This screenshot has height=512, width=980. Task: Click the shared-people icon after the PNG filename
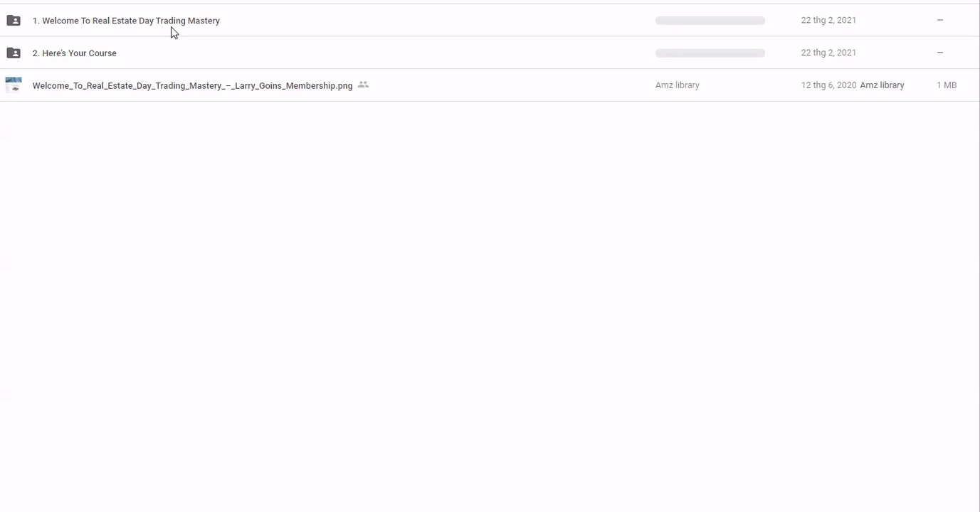pyautogui.click(x=363, y=85)
